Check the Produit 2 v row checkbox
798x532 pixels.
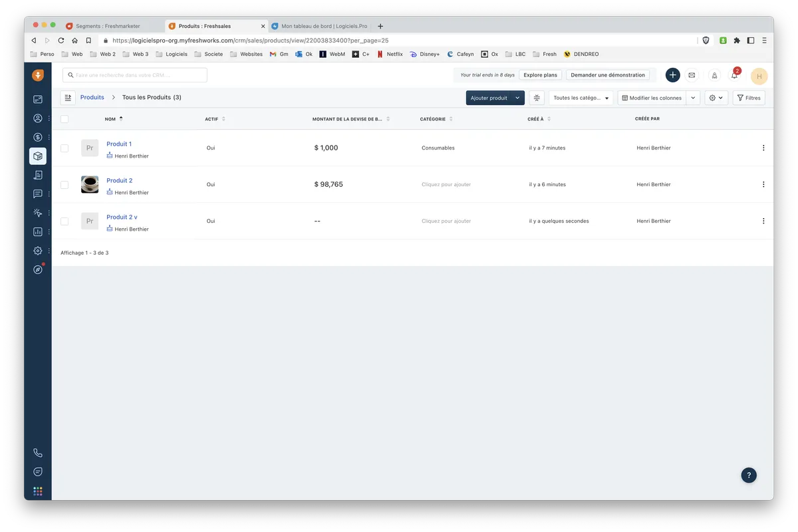click(65, 221)
